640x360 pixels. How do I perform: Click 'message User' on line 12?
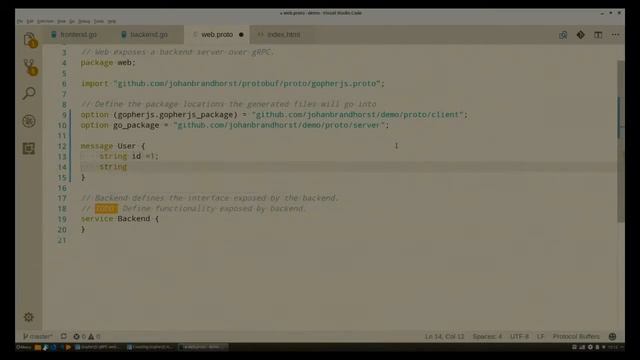[x=108, y=146]
